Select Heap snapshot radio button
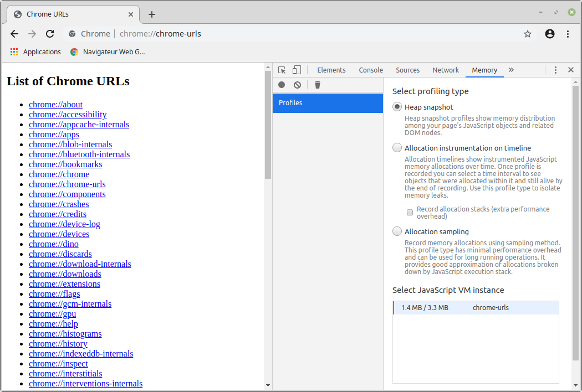Viewport: 582px width, 392px height. pos(397,107)
